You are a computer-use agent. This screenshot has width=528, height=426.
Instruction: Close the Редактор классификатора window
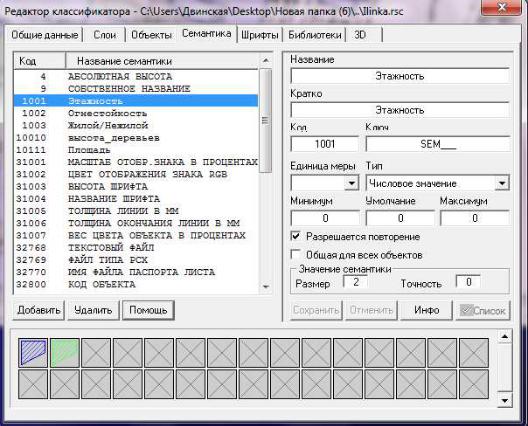pos(501,7)
